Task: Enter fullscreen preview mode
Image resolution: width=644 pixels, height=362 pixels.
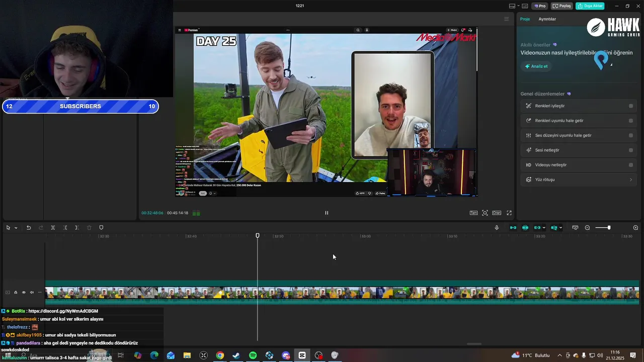Action: 509,213
